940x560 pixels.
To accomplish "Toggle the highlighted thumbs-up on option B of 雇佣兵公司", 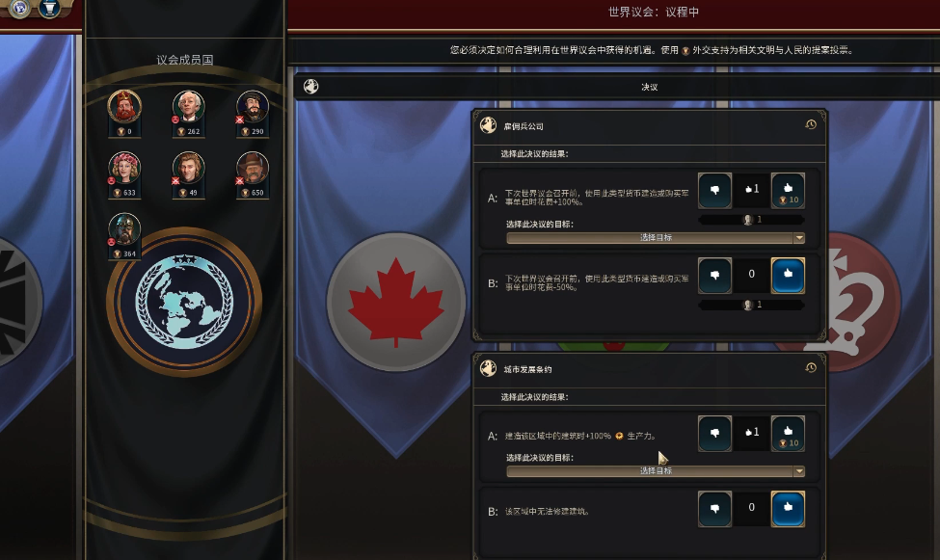I will coord(788,276).
